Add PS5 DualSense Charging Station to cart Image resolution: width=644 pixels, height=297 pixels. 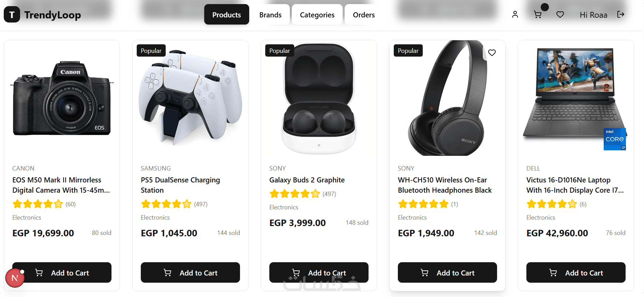(x=190, y=272)
